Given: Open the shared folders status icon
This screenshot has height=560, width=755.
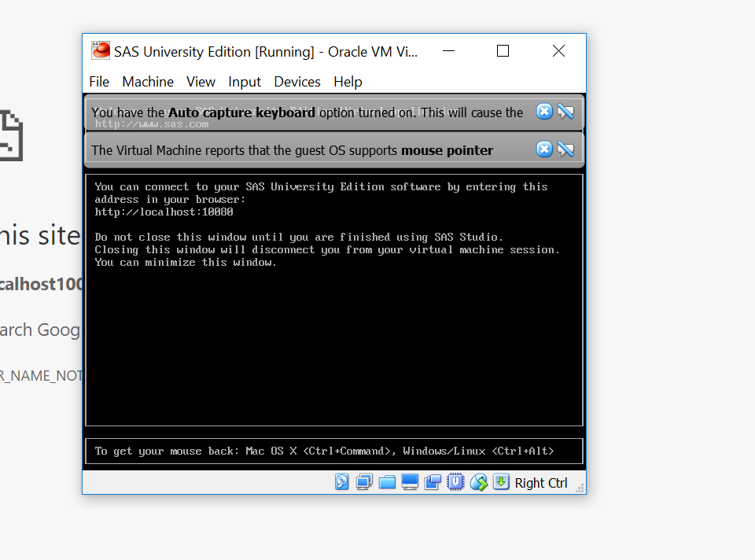Looking at the screenshot, I should pyautogui.click(x=387, y=482).
